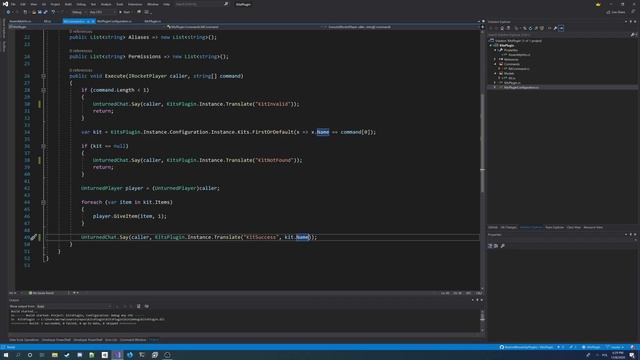Open the Debug configuration dropdown
This screenshot has height=360, width=640.
78,12
